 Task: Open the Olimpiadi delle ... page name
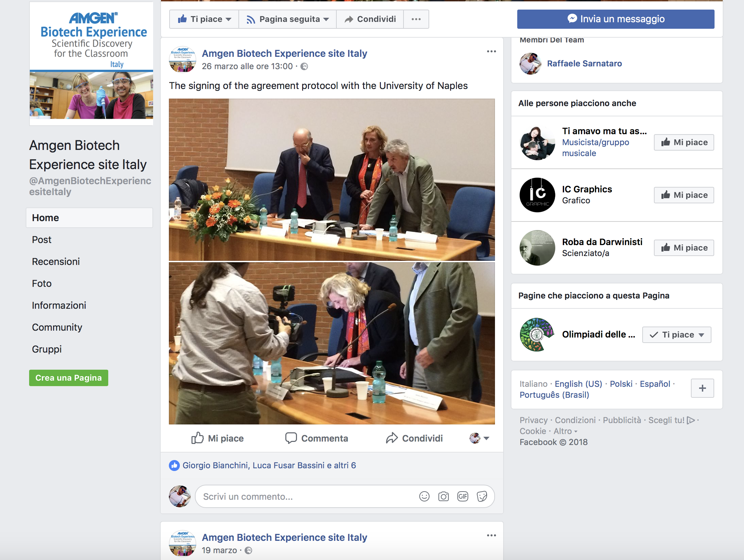coord(598,334)
